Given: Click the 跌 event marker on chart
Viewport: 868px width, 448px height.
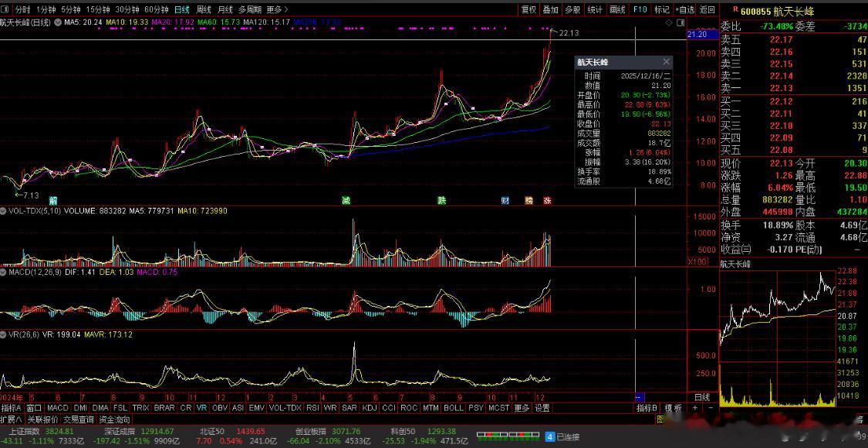Looking at the screenshot, I should [x=441, y=200].
